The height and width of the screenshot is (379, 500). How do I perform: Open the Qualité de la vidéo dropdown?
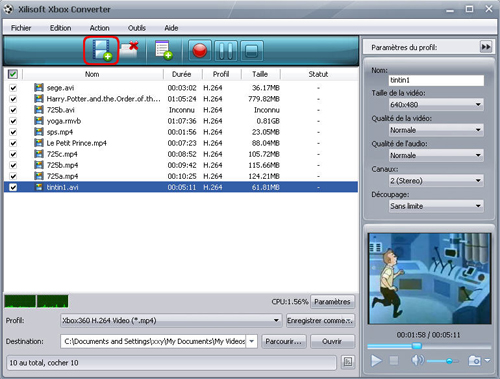coord(436,130)
